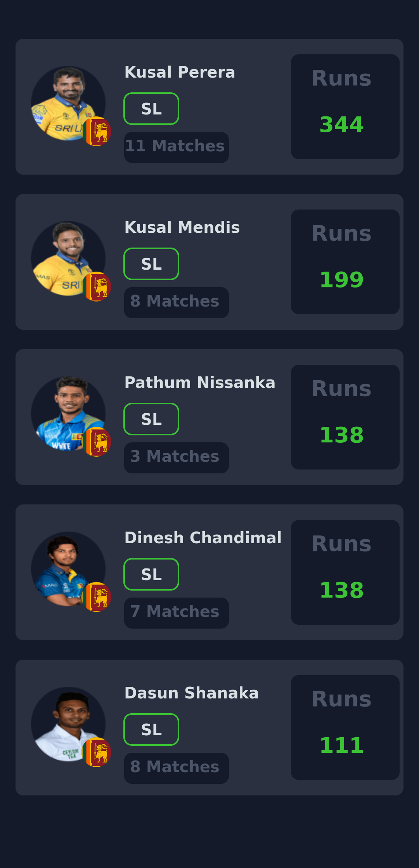Click the 3 Matches tag
419x868 pixels.
(x=177, y=458)
